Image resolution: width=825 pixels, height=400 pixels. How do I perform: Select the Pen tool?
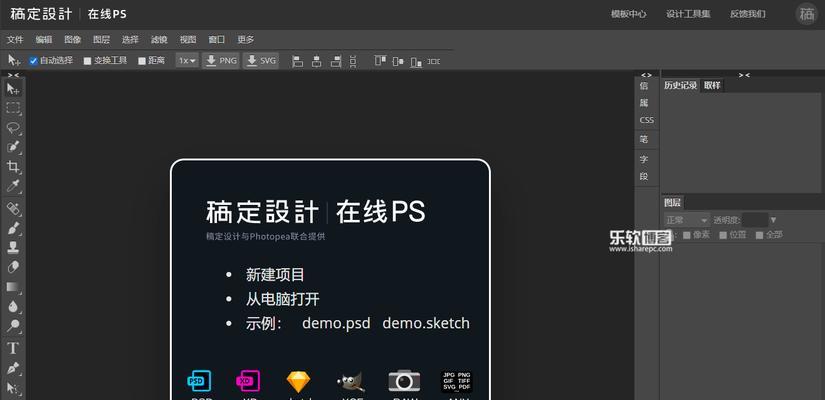[13, 368]
